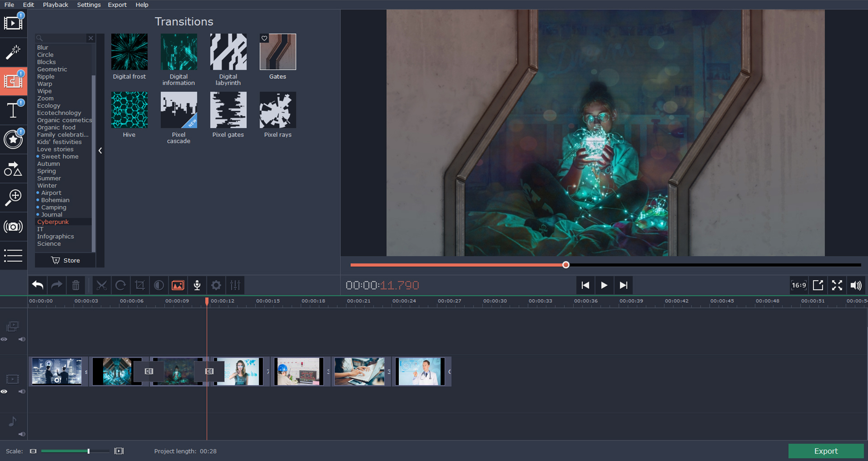Collapse the Transitions panel with the chevron
The image size is (868, 461).
pos(100,151)
